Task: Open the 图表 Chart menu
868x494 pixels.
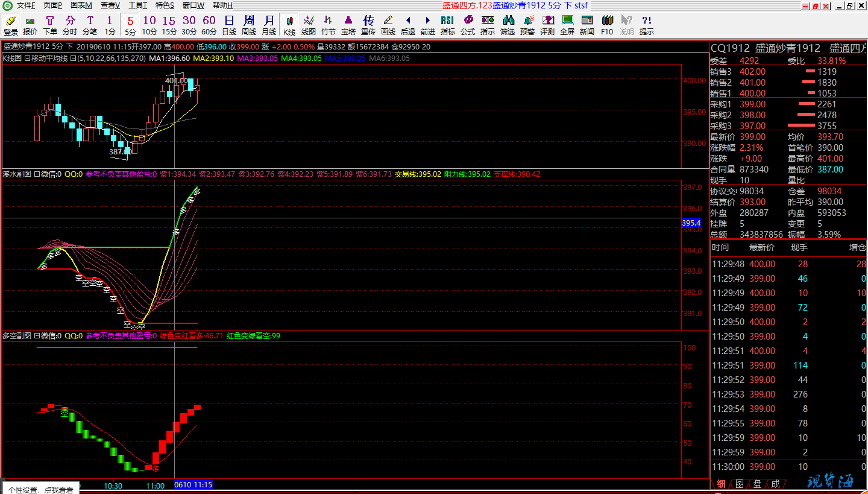Action: point(81,5)
